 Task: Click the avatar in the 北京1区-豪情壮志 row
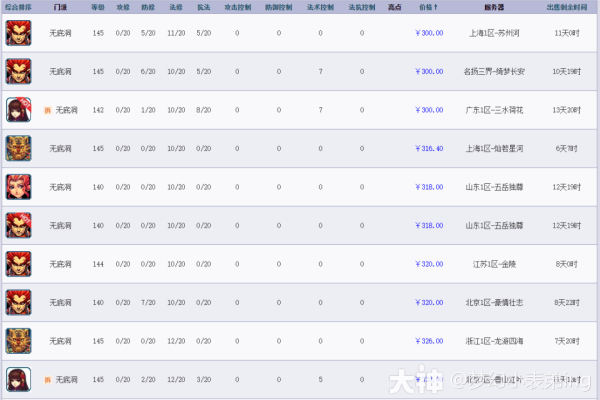pyautogui.click(x=18, y=302)
